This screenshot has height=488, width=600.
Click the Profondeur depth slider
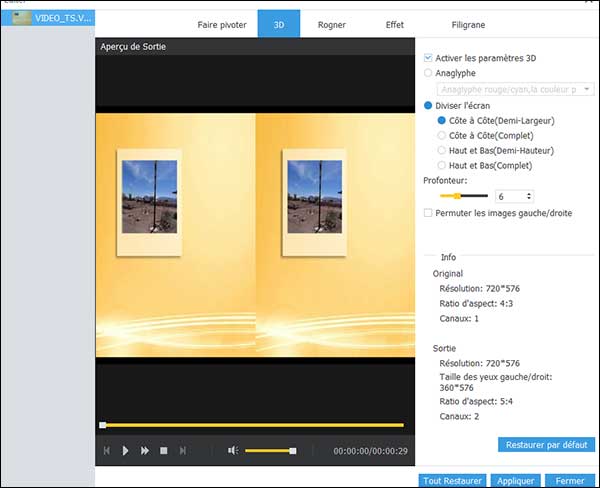pyautogui.click(x=456, y=196)
